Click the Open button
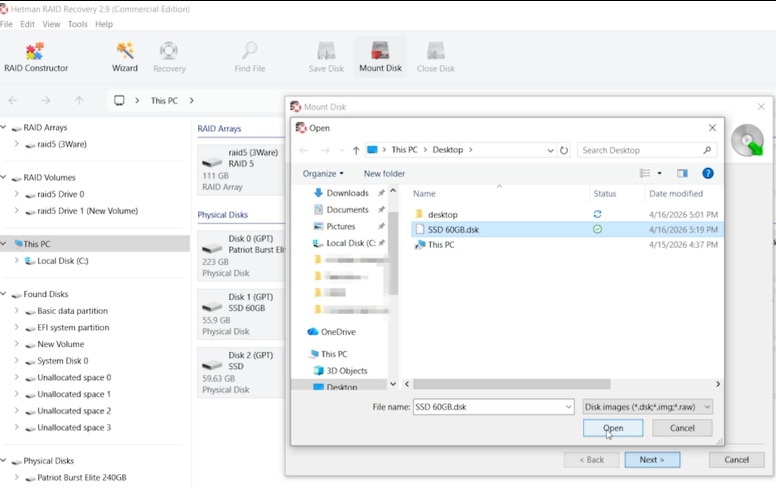The height and width of the screenshot is (488, 776). (x=613, y=428)
